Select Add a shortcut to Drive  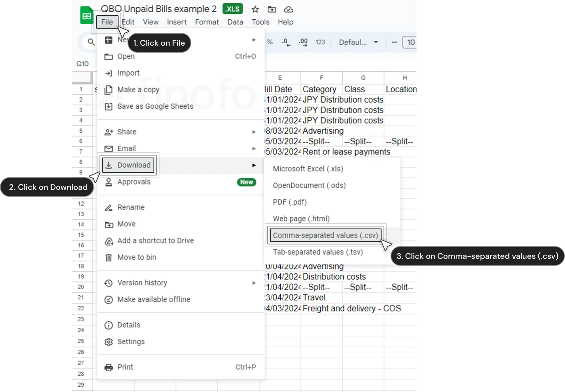pyautogui.click(x=181, y=240)
